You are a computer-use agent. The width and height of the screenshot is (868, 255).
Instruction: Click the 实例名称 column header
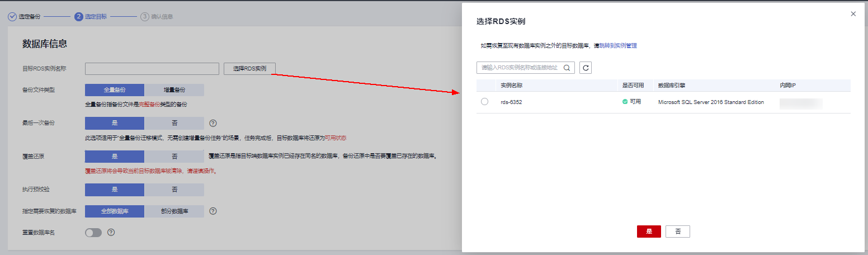[511, 86]
